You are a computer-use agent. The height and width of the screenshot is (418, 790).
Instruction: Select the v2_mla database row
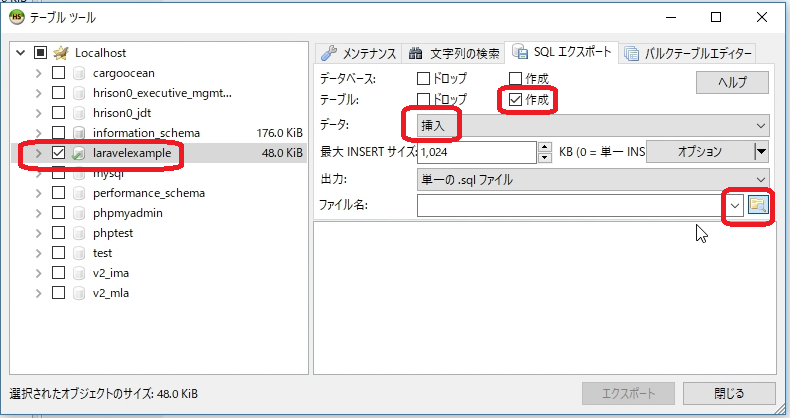[158, 293]
